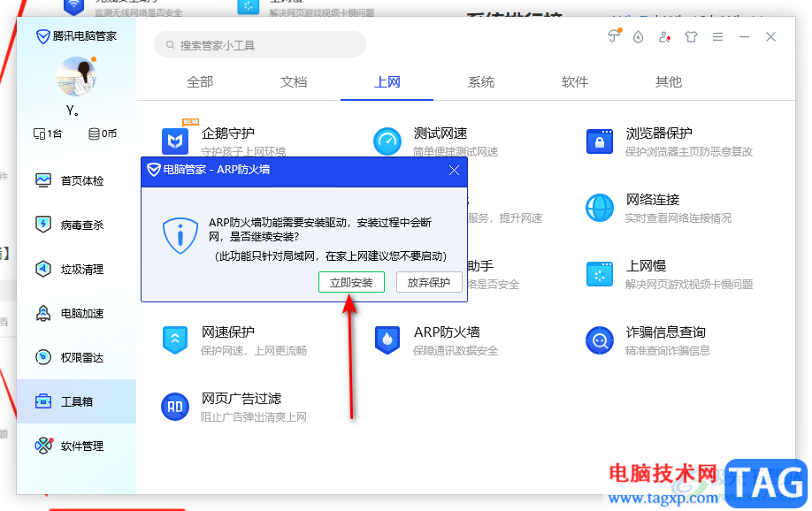Click the 垃圾清理 hexagon icon
The height and width of the screenshot is (511, 812).
[43, 269]
